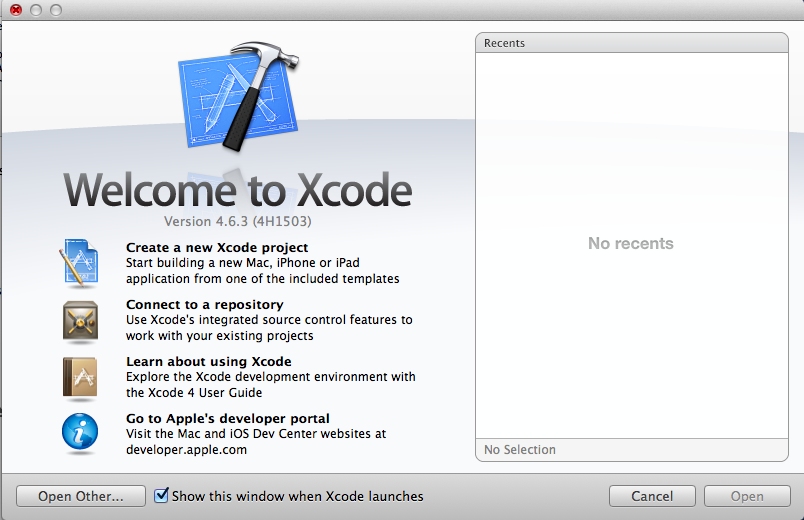Toggle Show this window when Xcode launches
This screenshot has height=520, width=804.
pyautogui.click(x=161, y=495)
